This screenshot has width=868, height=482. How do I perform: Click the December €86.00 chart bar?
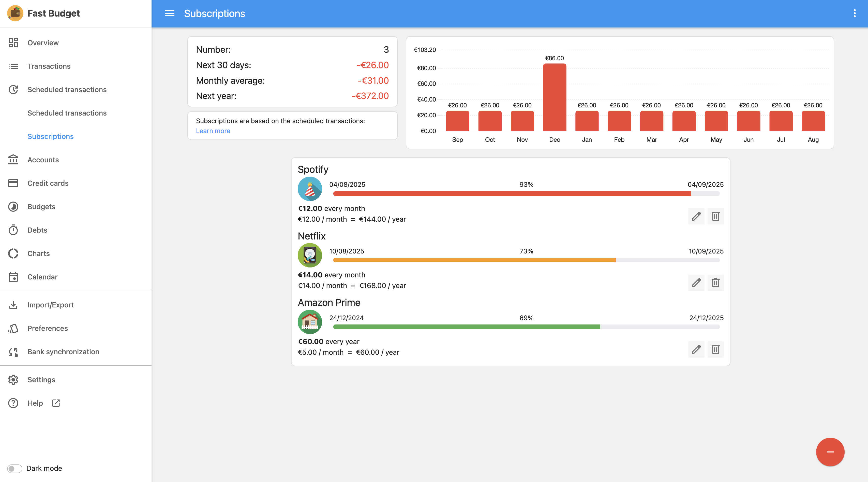pyautogui.click(x=554, y=97)
